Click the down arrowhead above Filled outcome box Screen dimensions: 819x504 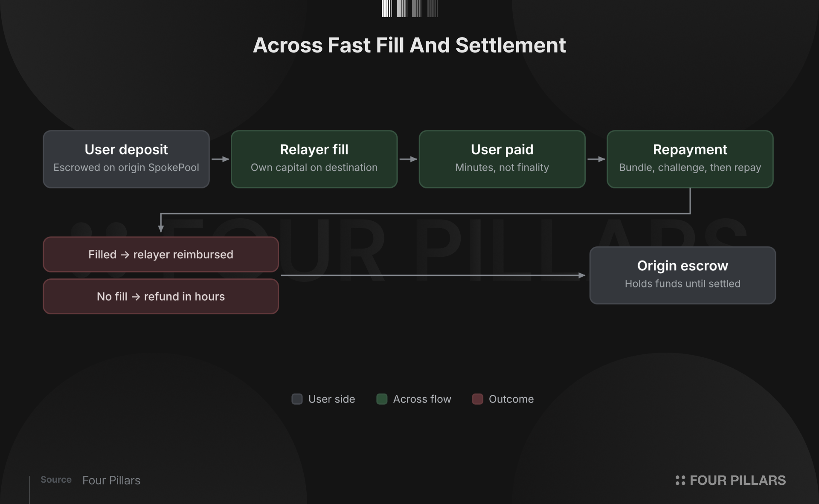pos(161,229)
